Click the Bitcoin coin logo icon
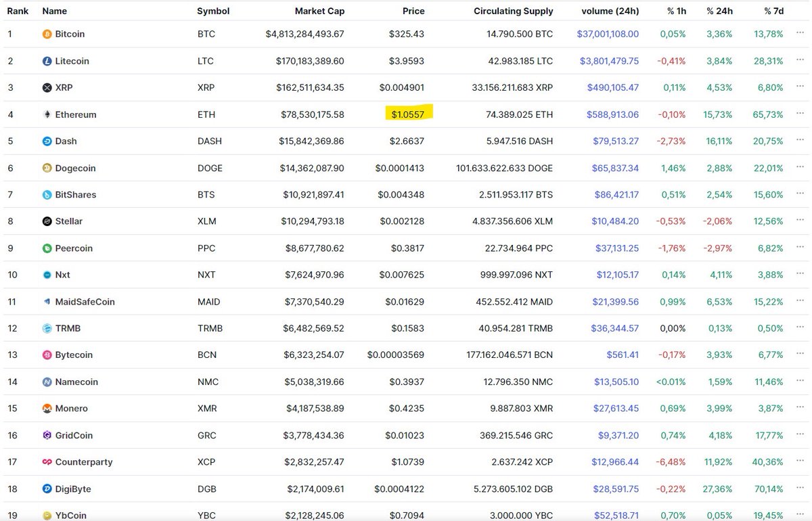812x521 pixels. [x=47, y=34]
